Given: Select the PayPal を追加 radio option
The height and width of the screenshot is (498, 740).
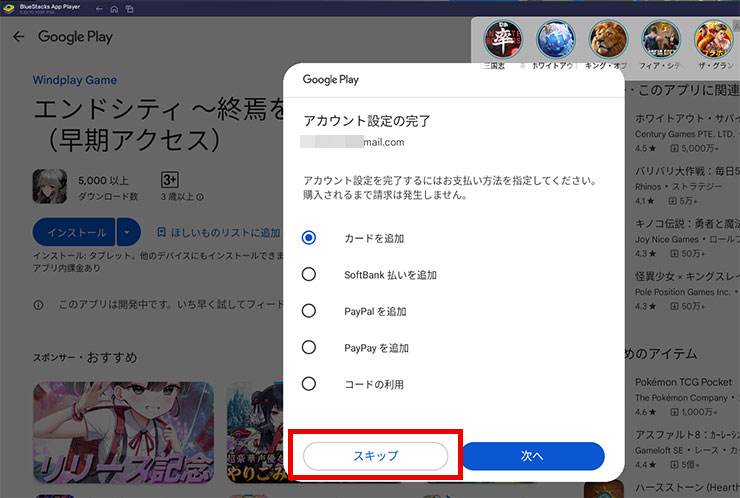Looking at the screenshot, I should click(309, 311).
